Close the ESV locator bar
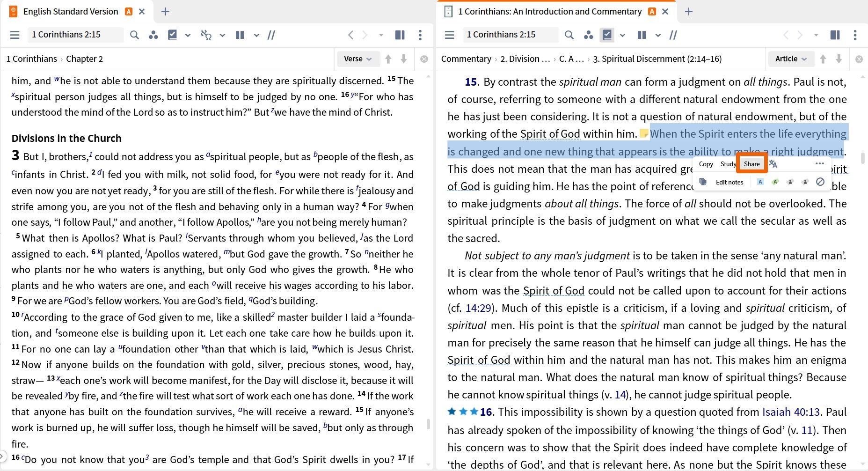 point(424,59)
